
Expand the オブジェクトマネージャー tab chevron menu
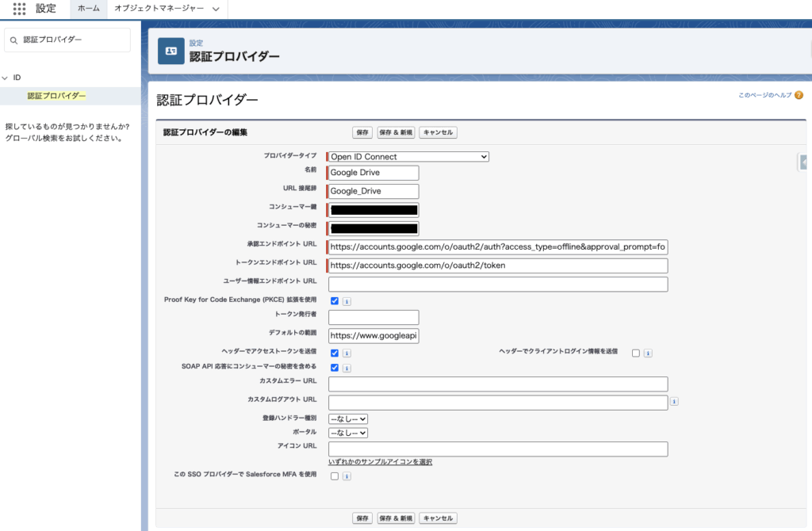[x=216, y=9]
